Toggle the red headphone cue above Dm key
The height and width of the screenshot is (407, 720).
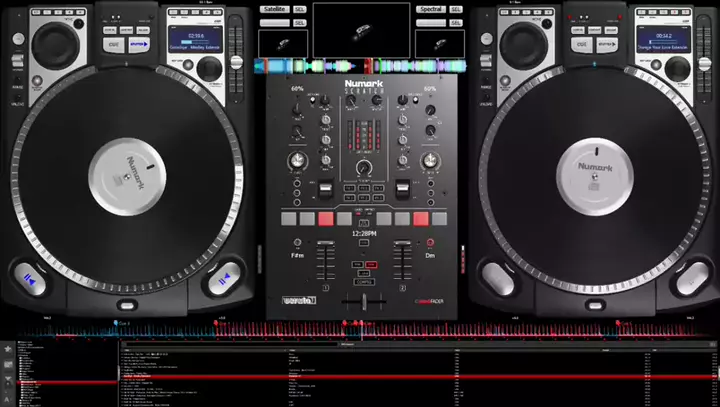430,242
